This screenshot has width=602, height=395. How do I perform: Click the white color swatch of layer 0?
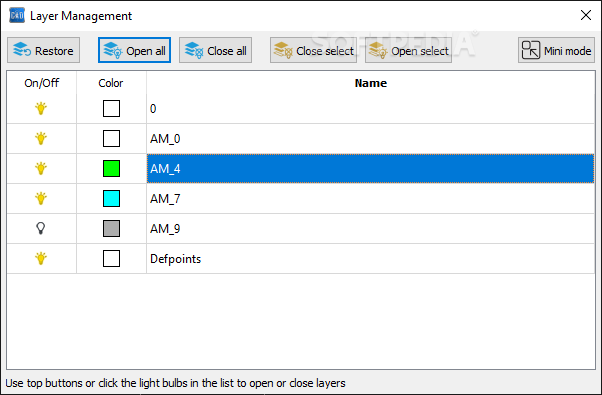(x=111, y=109)
